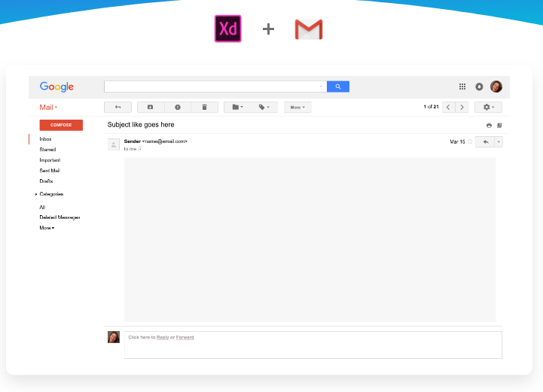Click the Google logo
The width and height of the screenshot is (543, 392).
click(56, 87)
